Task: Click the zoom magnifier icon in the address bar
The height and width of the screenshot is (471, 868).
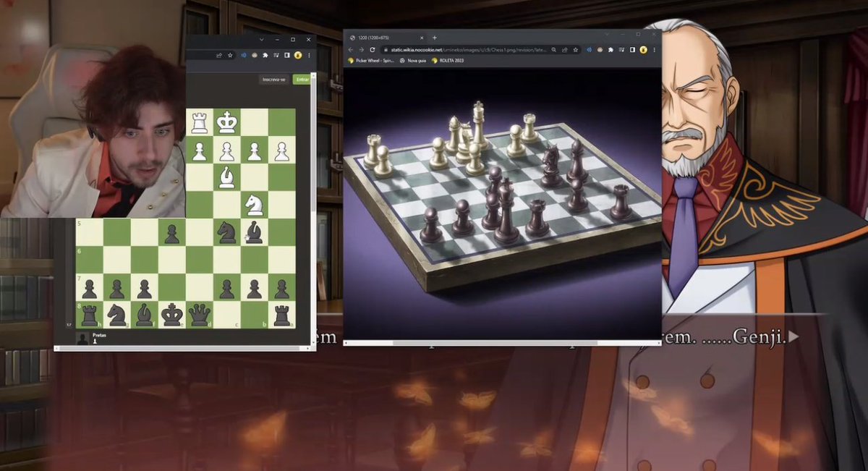Action: click(x=554, y=49)
